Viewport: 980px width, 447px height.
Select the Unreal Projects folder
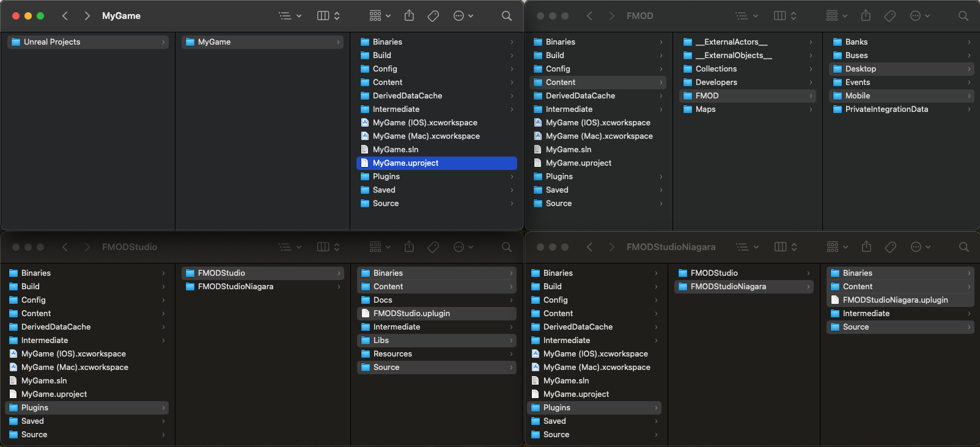pos(88,42)
